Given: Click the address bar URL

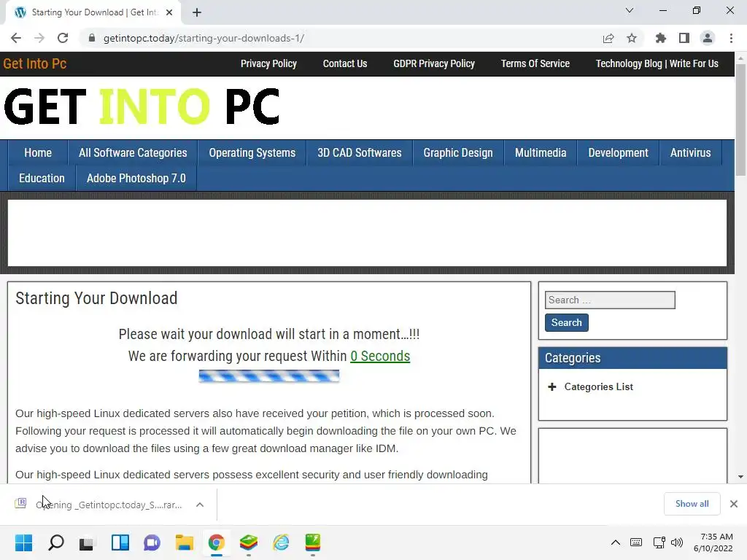Looking at the screenshot, I should pyautogui.click(x=204, y=38).
